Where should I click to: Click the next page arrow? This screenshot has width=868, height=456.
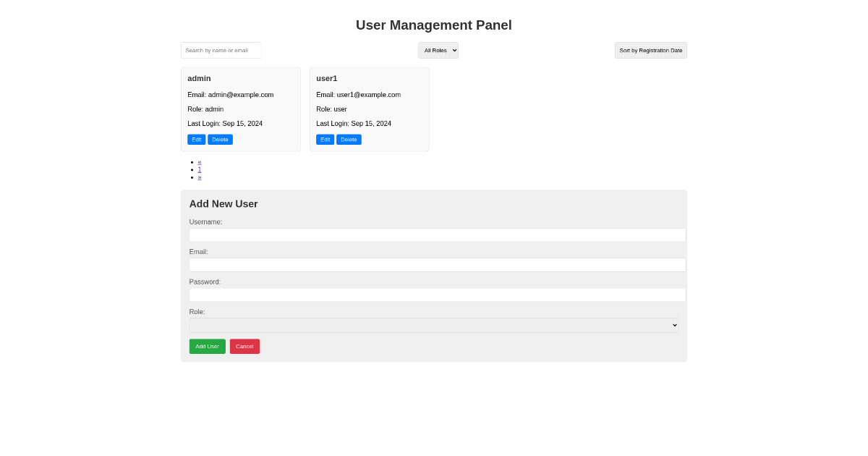click(x=200, y=176)
